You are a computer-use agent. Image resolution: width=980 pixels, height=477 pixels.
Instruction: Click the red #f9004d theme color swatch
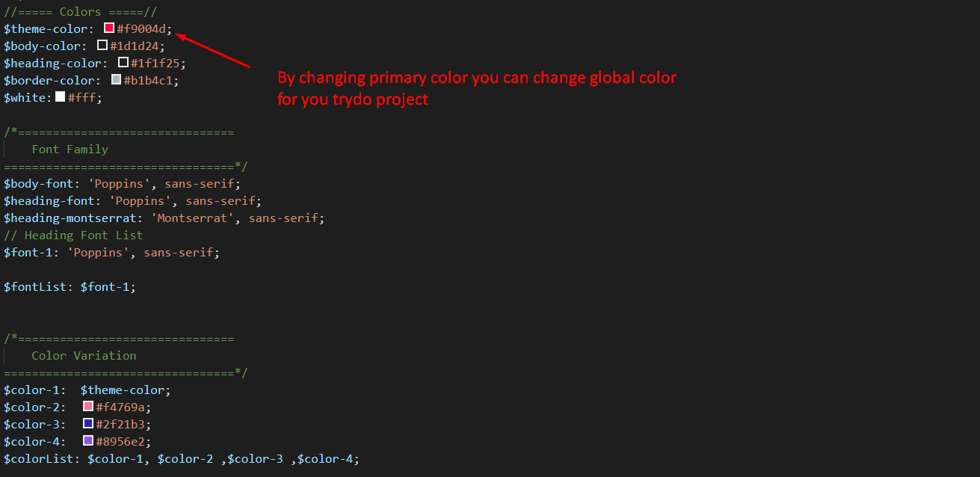(109, 28)
